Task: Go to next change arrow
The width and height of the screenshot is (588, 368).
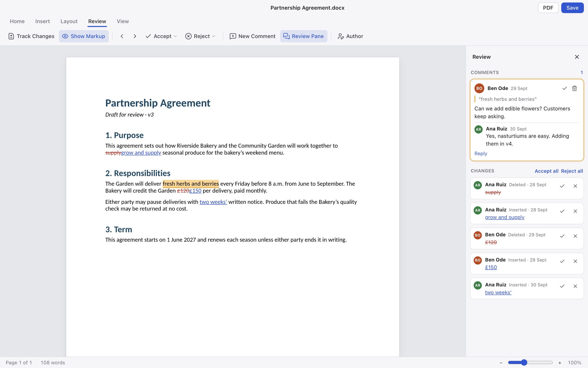Action: [135, 36]
